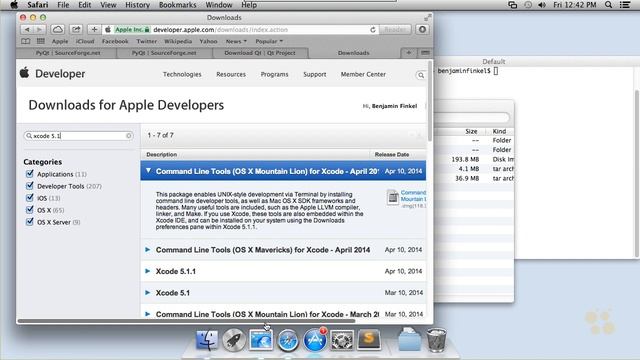Open Spotlight search in menu bar

(609, 5)
